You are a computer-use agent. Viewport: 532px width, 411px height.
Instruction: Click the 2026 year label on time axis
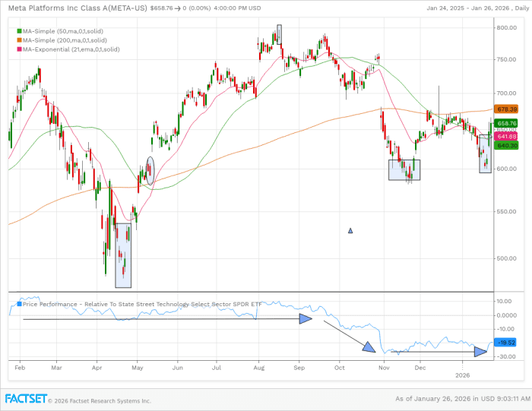[462, 375]
